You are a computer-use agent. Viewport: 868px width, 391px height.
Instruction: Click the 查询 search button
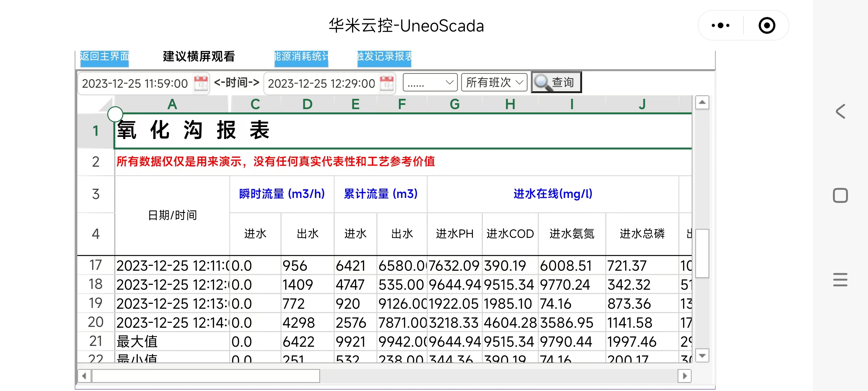[556, 82]
